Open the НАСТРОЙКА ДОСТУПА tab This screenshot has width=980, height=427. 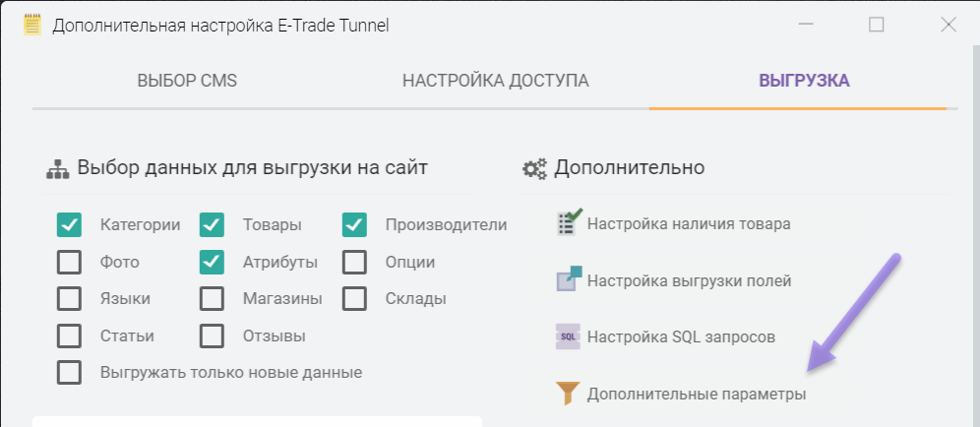[495, 81]
